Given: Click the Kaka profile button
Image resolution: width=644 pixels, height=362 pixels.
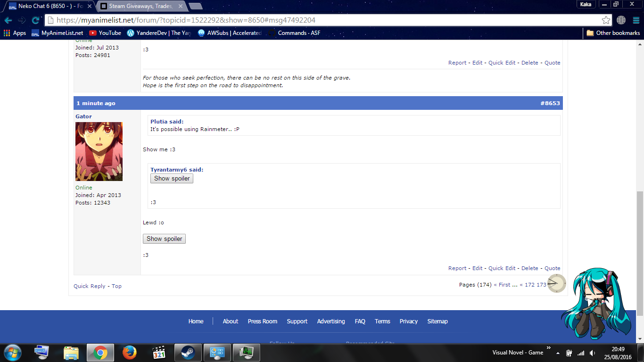Looking at the screenshot, I should tap(586, 4).
